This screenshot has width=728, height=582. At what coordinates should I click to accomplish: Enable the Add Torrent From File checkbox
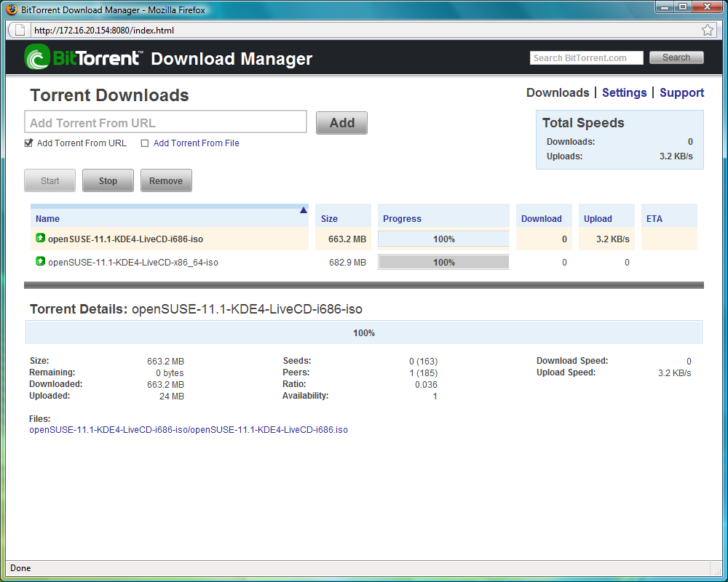pos(145,143)
